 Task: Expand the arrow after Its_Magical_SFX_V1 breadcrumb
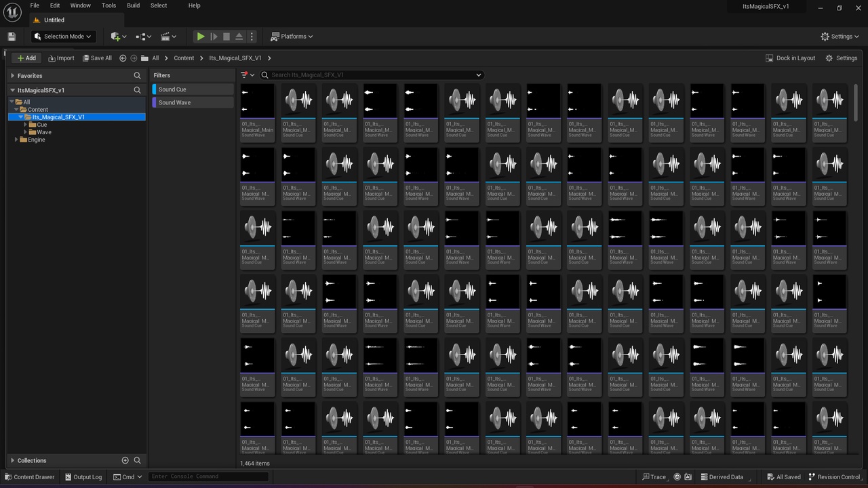click(269, 58)
